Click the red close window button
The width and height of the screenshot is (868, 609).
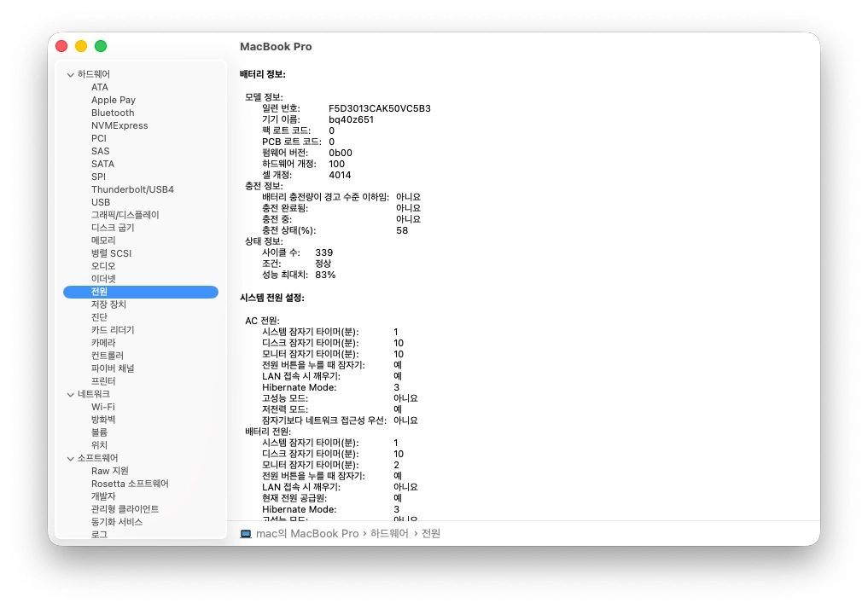pyautogui.click(x=61, y=46)
